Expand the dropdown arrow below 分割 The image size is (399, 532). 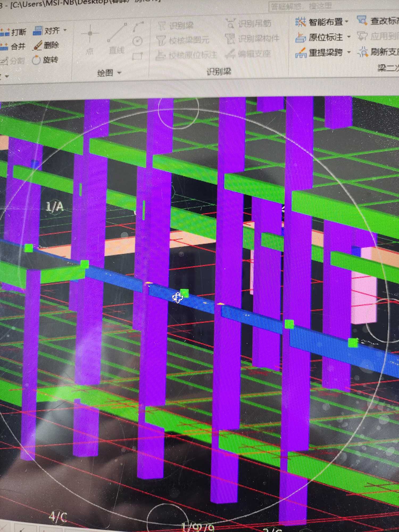[7, 77]
